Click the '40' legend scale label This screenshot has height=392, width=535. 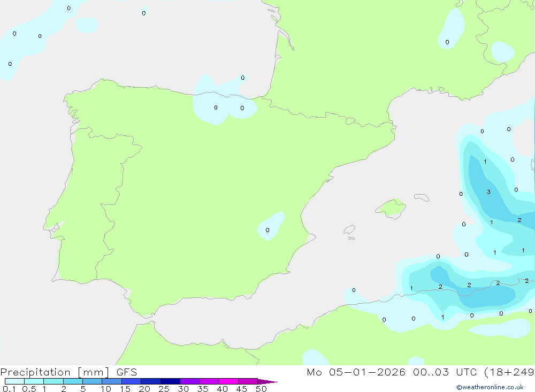click(223, 389)
